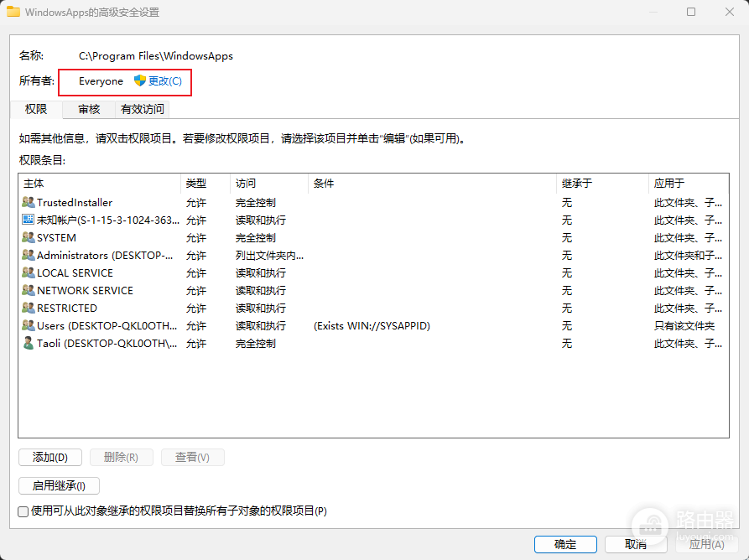
Task: Select the LOCAL SERVICE entry name
Action: pyautogui.click(x=75, y=273)
